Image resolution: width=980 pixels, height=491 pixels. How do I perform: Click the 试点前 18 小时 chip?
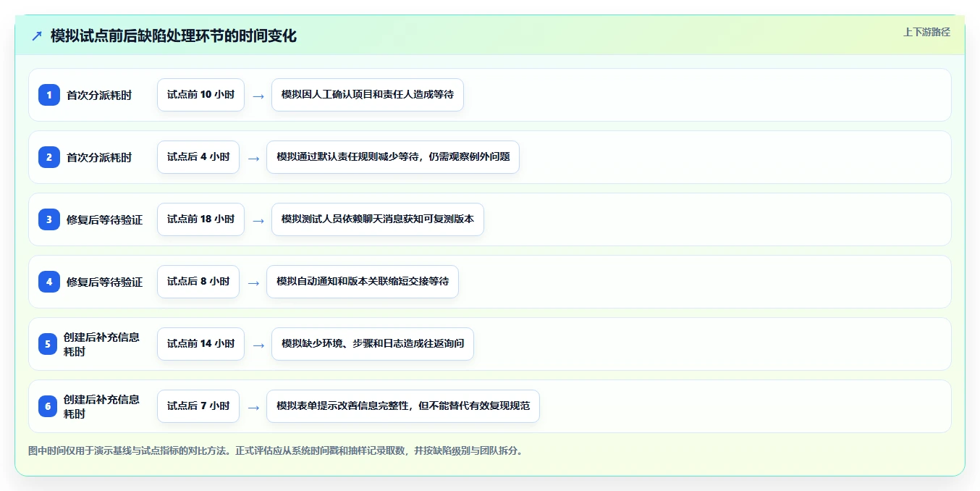click(200, 219)
